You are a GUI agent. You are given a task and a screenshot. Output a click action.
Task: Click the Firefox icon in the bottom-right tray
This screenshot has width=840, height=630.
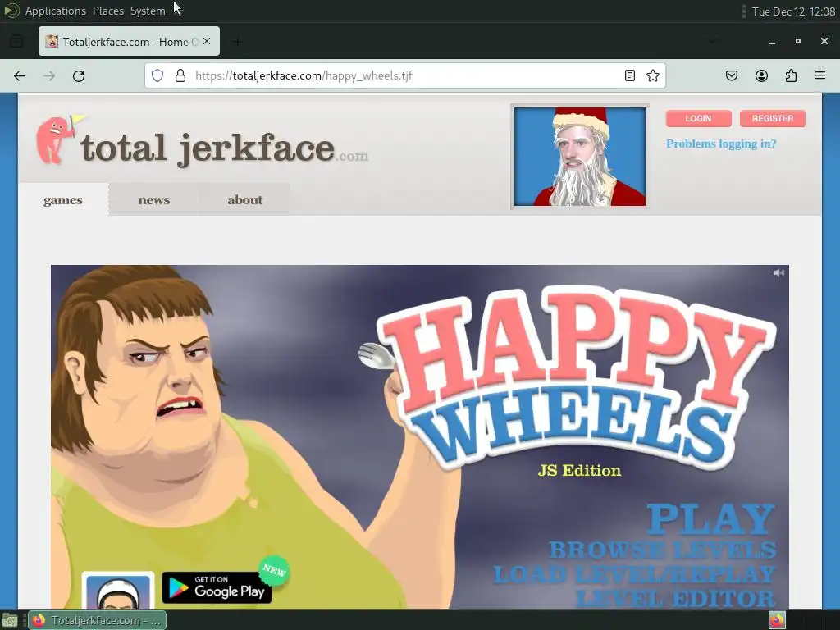pos(777,620)
